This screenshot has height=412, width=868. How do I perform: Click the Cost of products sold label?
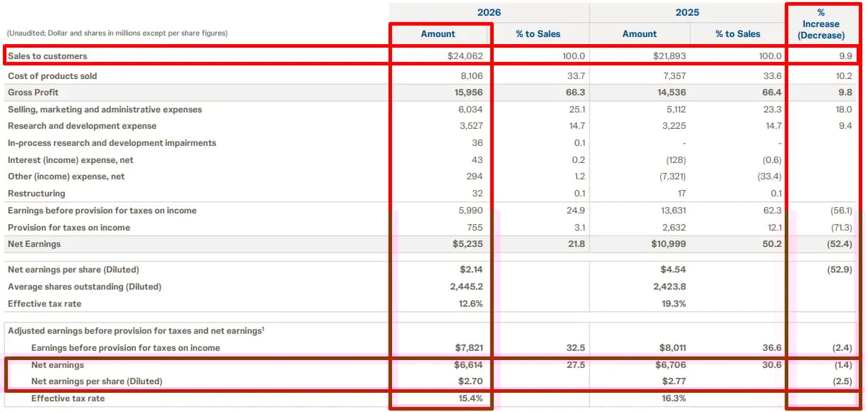point(53,75)
